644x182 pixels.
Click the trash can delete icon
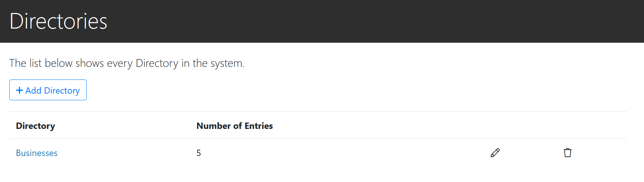[x=567, y=153]
